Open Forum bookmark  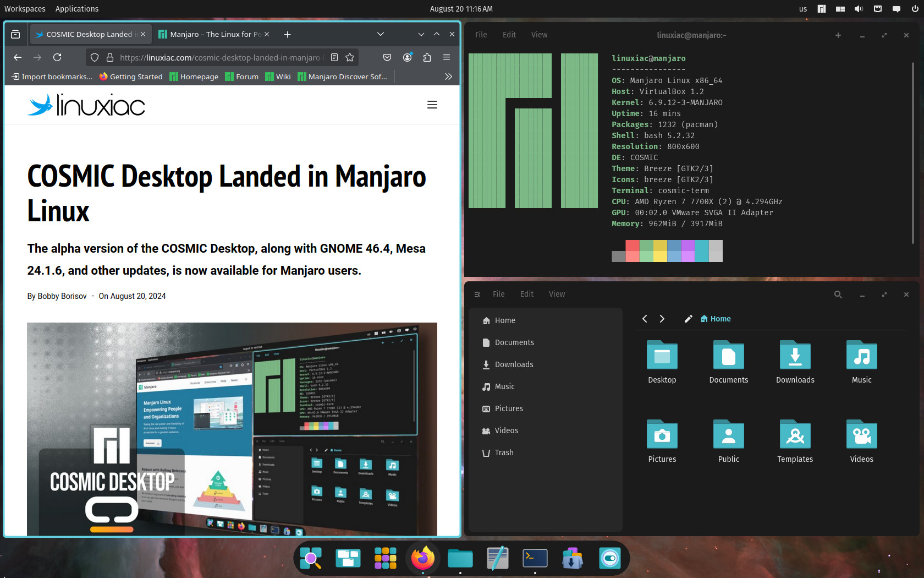point(242,77)
